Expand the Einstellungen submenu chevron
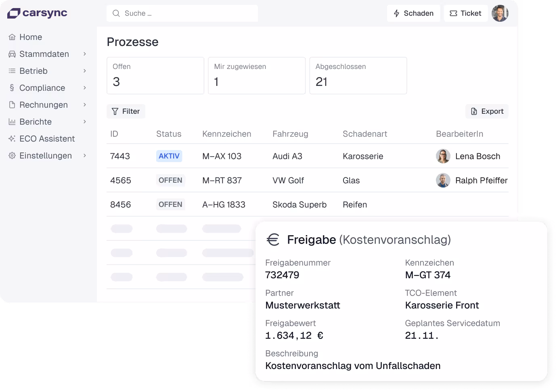 click(85, 156)
